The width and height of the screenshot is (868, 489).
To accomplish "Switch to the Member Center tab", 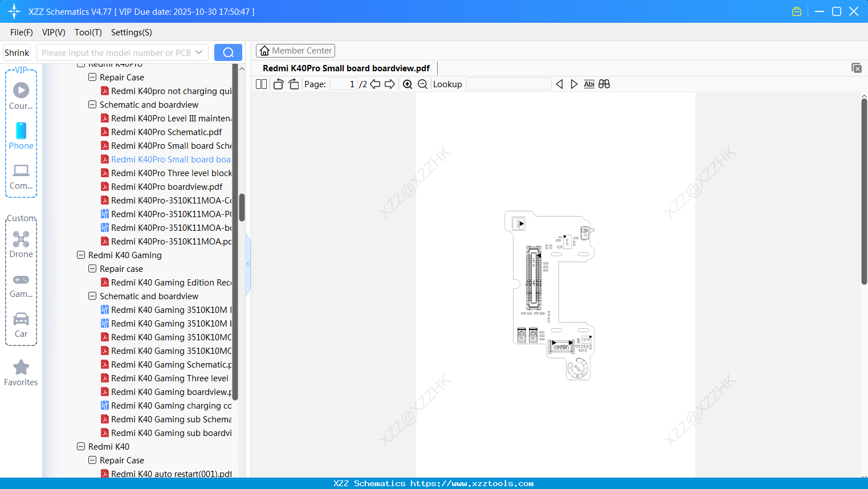I will tap(295, 51).
